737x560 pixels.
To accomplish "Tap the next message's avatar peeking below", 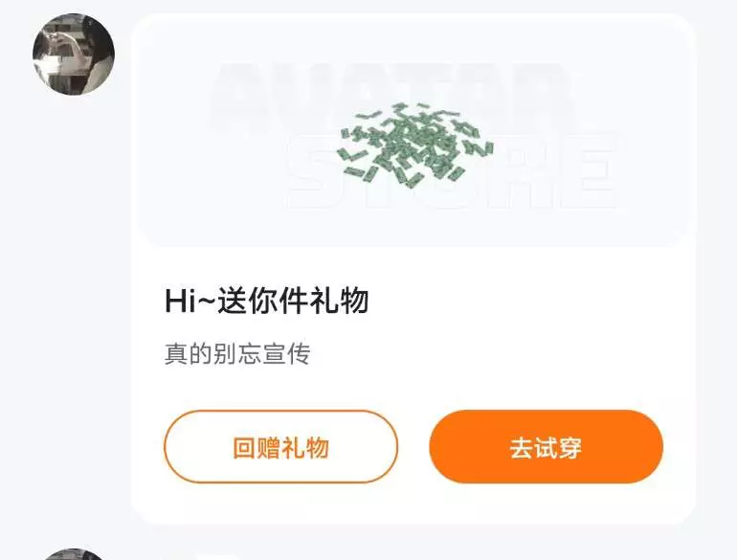I will tap(74, 554).
